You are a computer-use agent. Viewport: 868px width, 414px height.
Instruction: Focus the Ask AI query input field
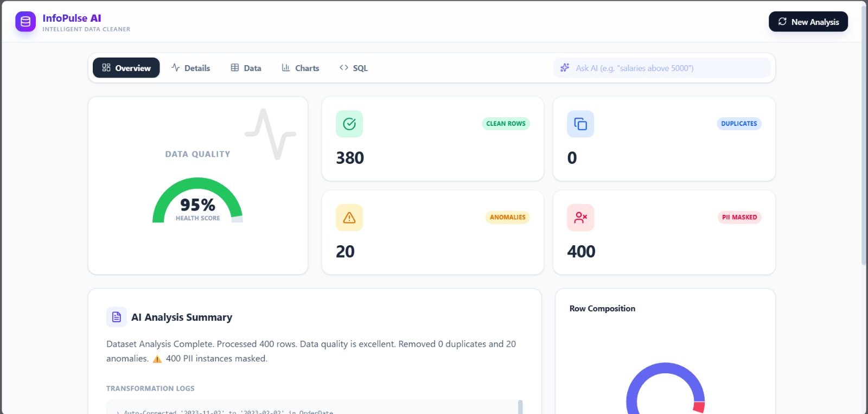pyautogui.click(x=662, y=68)
